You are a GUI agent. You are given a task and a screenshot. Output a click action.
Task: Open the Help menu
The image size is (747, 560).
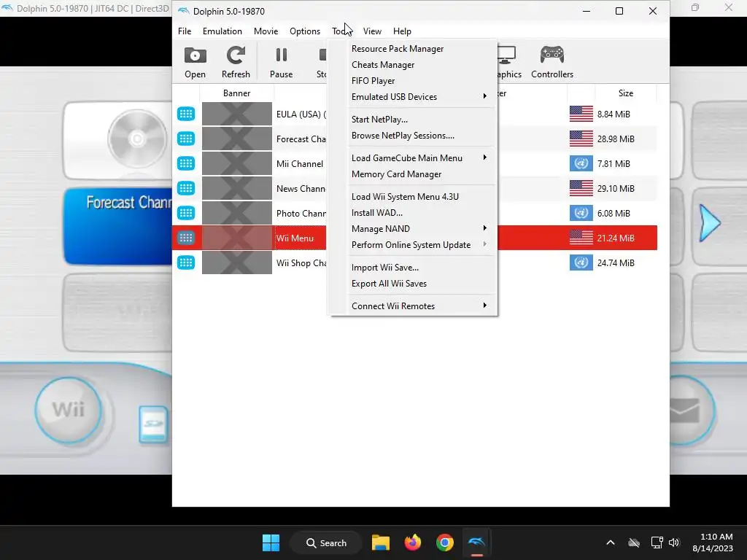(x=402, y=31)
